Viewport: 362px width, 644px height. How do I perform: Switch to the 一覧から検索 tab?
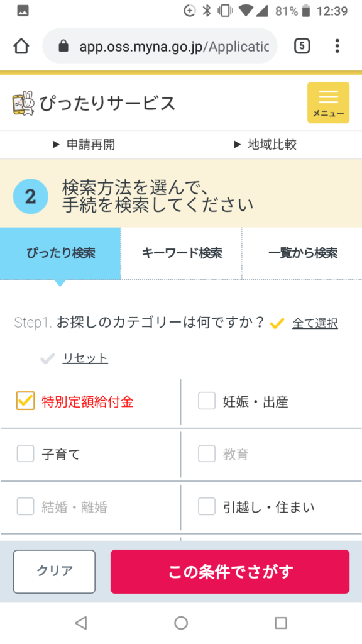pyautogui.click(x=302, y=253)
